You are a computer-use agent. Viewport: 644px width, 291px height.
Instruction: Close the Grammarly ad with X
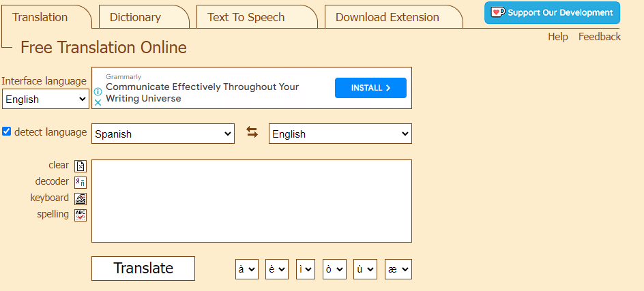click(x=98, y=102)
